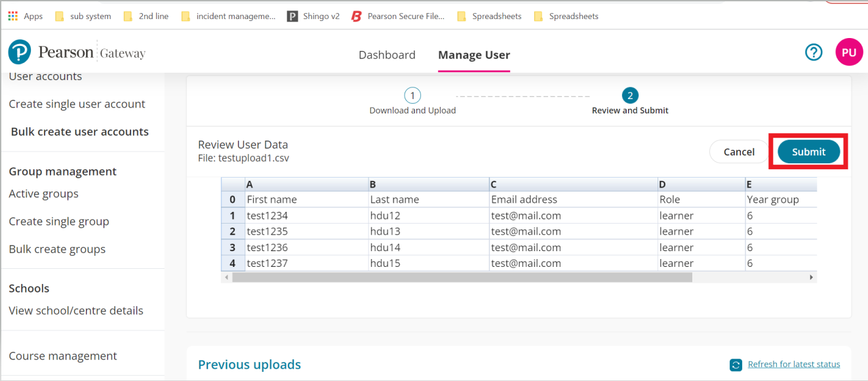The image size is (868, 381).
Task: Open the PU user profile avatar
Action: point(848,52)
